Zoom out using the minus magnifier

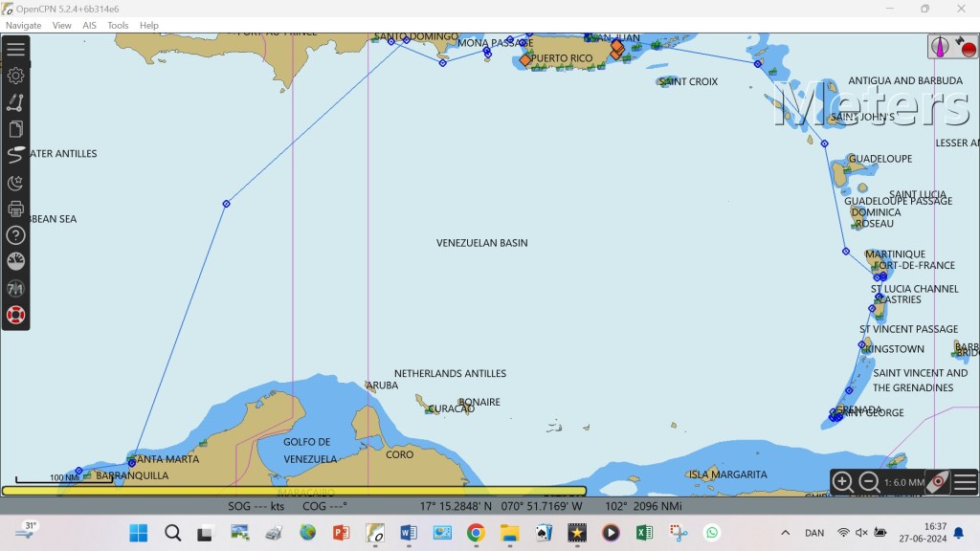(x=869, y=482)
